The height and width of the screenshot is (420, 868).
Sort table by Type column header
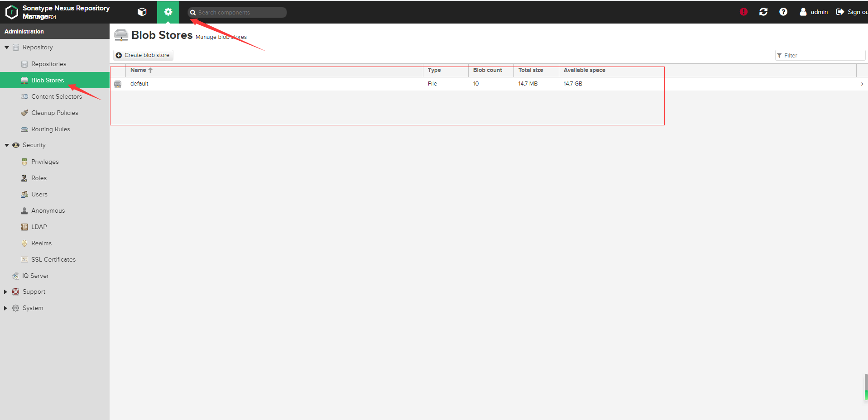[446, 70]
